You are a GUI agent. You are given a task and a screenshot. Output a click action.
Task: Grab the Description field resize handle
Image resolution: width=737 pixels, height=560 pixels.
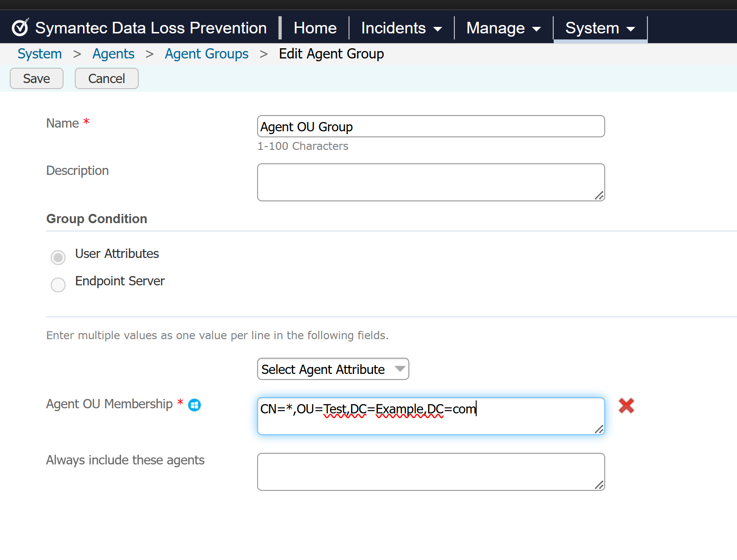(x=600, y=196)
